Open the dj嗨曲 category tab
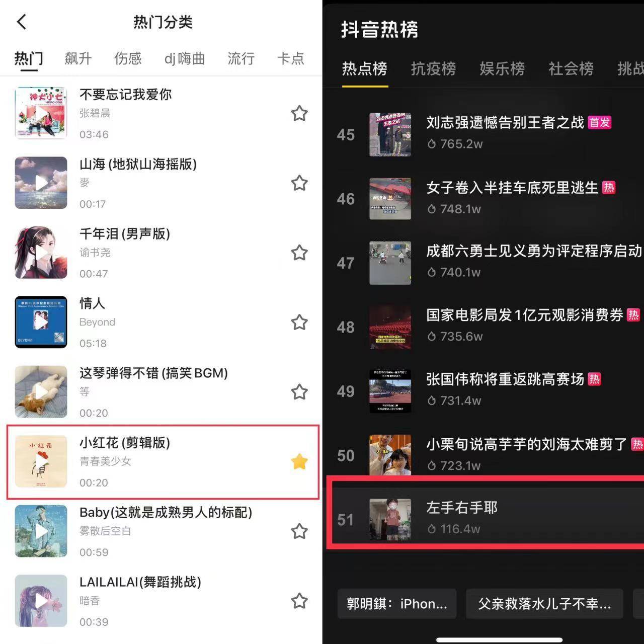Image resolution: width=644 pixels, height=644 pixels. (x=185, y=58)
